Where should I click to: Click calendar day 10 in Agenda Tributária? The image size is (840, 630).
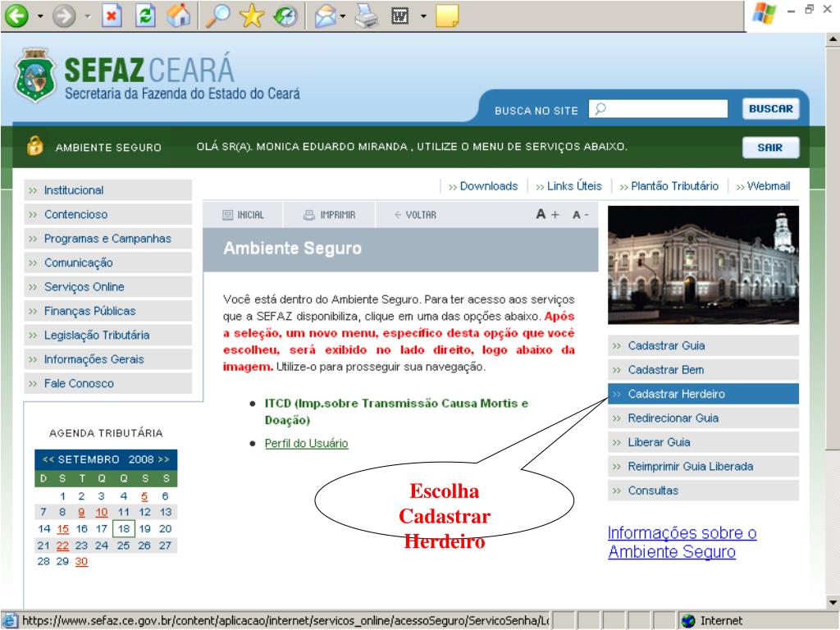(102, 513)
